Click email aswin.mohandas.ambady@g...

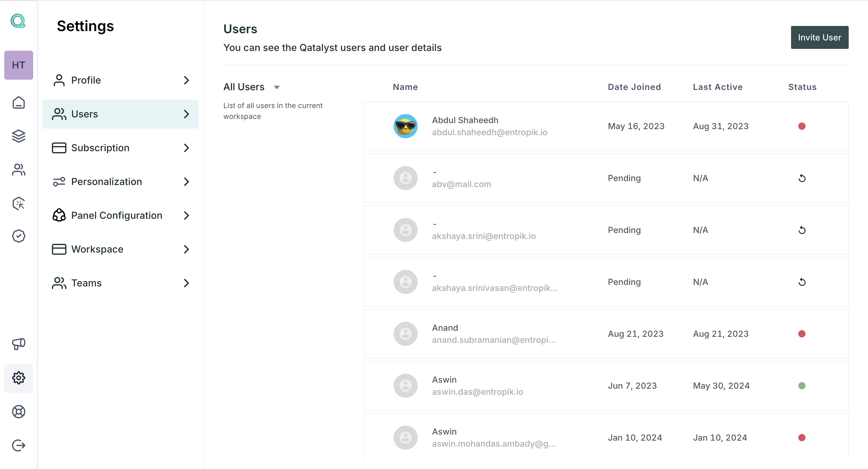[x=494, y=444]
